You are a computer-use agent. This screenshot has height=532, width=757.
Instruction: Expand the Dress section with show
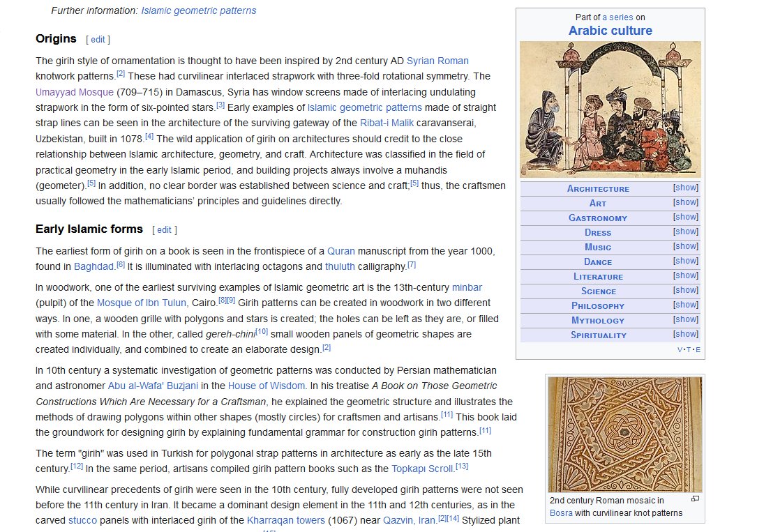(686, 231)
